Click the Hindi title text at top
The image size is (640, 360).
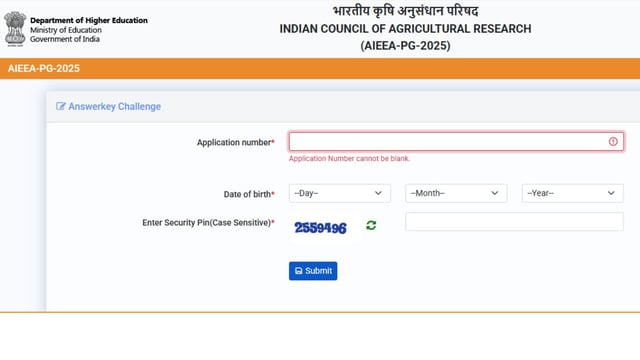pos(405,11)
